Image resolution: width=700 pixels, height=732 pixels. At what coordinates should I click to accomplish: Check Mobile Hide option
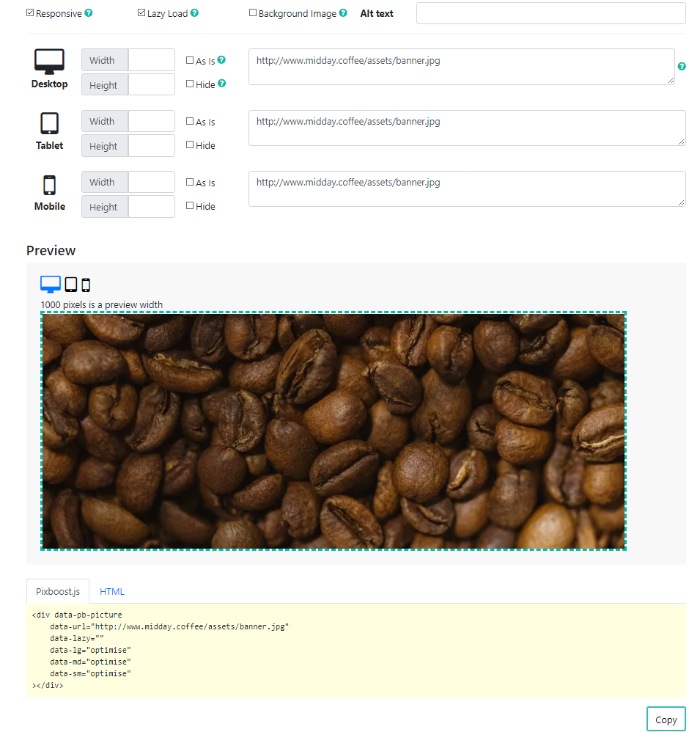tap(190, 205)
